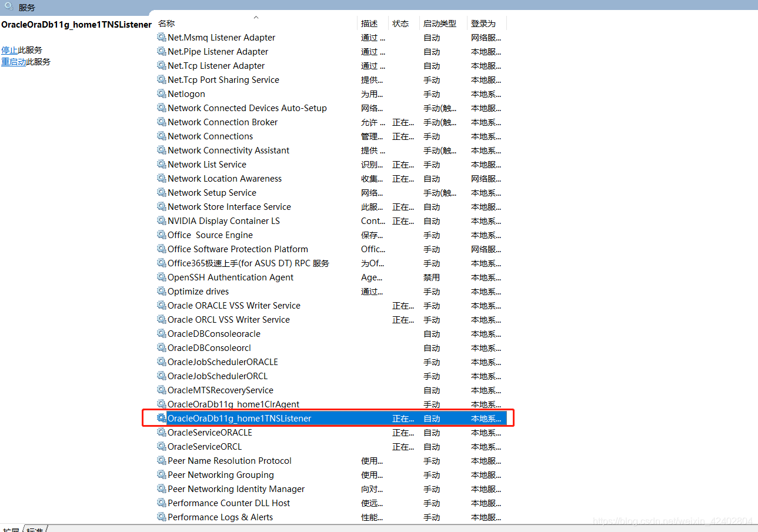Click gear icon of Network Location Awareness
The width and height of the screenshot is (758, 532).
(162, 178)
